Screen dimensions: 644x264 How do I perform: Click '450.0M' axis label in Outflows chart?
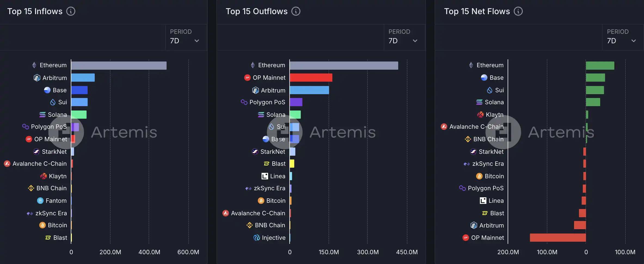pyautogui.click(x=407, y=252)
